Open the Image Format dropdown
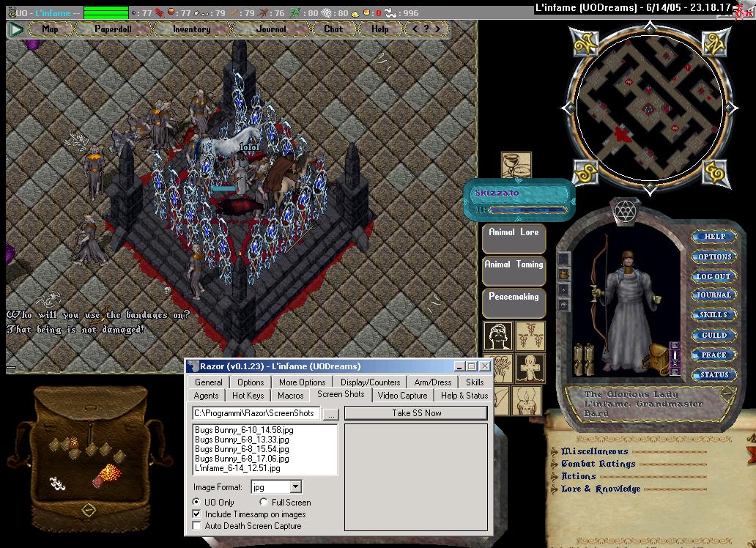The height and width of the screenshot is (548, 756). [x=295, y=486]
